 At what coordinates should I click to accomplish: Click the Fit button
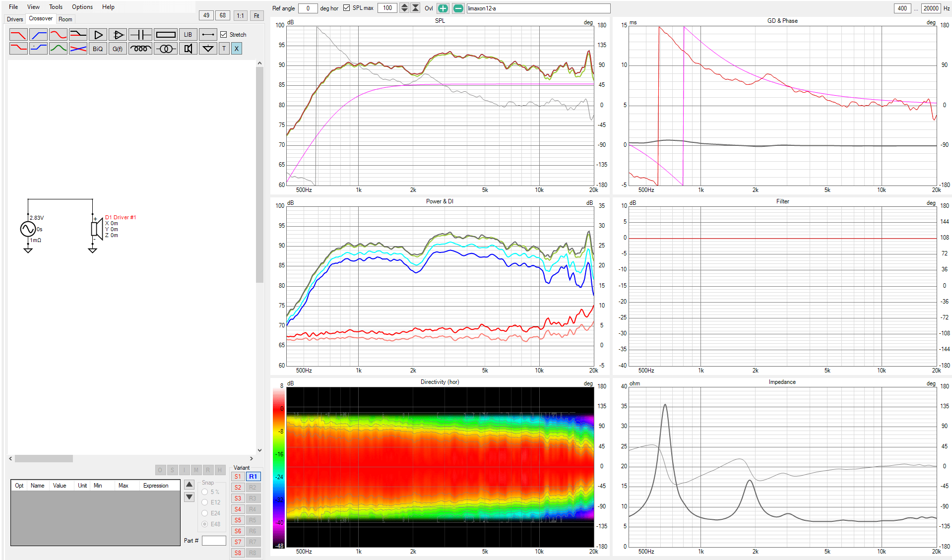coord(256,16)
